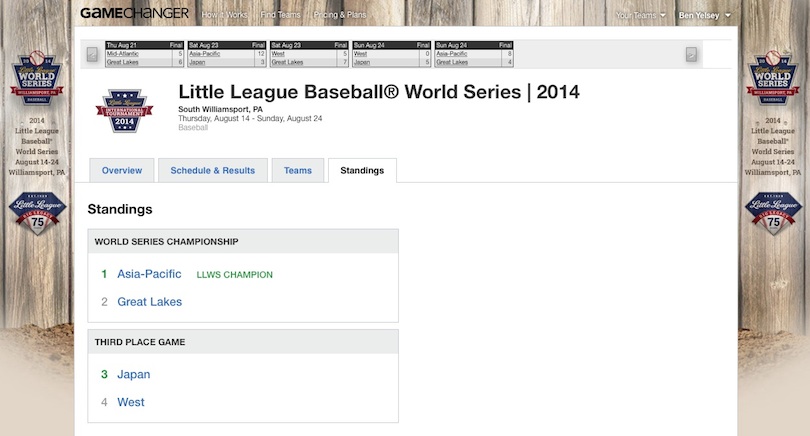Click the LLWS CHAMPION label
The height and width of the screenshot is (436, 810).
[x=235, y=275]
